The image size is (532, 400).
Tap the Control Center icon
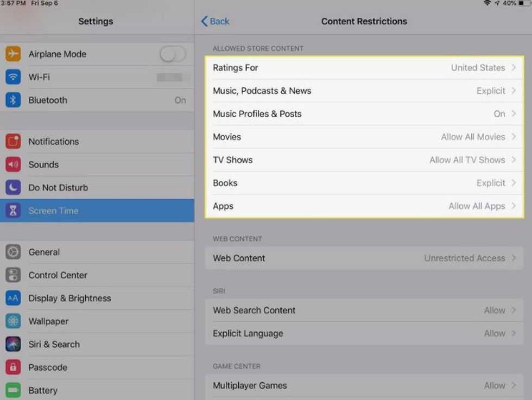pyautogui.click(x=13, y=275)
